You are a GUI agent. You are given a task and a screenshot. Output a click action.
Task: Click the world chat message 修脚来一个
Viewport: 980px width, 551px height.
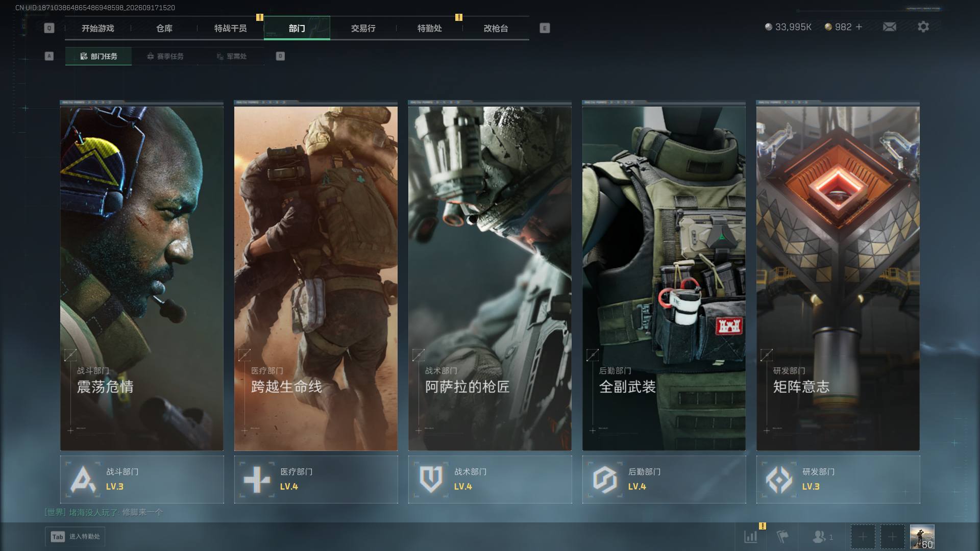pyautogui.click(x=142, y=512)
